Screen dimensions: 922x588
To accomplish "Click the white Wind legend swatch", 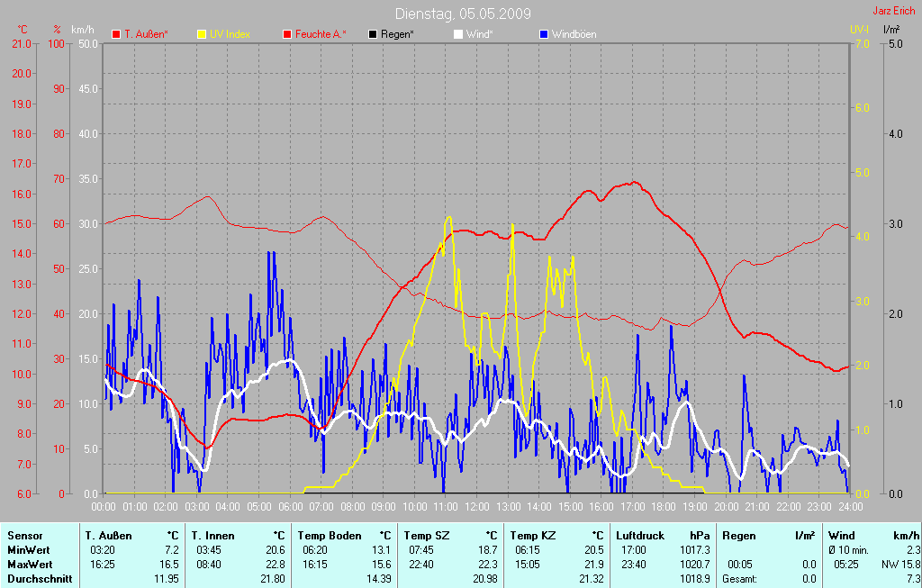I will click(458, 35).
